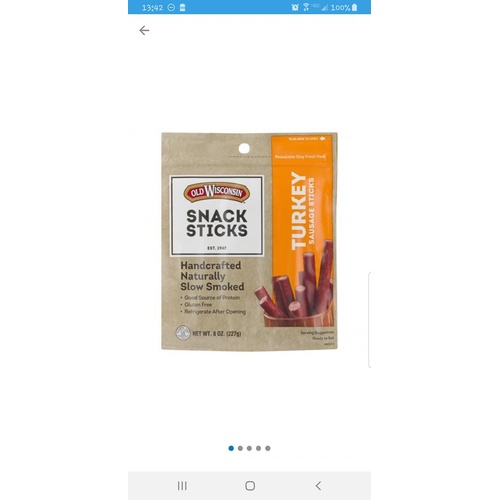500x500 pixels.
Task: Tap the back arrow at top left
Action: pyautogui.click(x=144, y=31)
